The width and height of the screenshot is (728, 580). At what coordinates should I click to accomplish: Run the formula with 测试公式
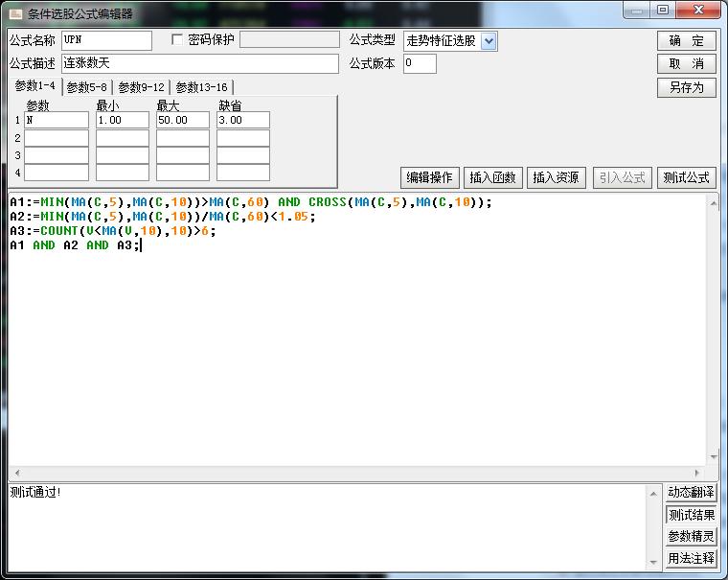click(x=686, y=177)
